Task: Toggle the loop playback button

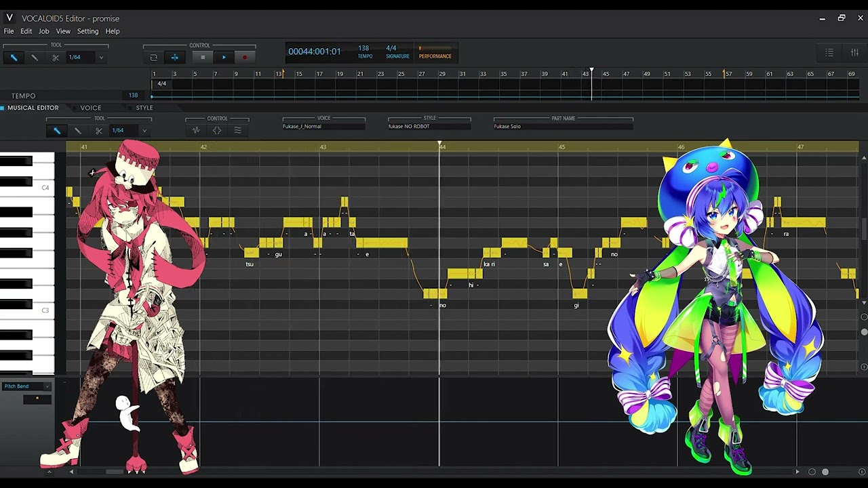Action: pos(153,58)
